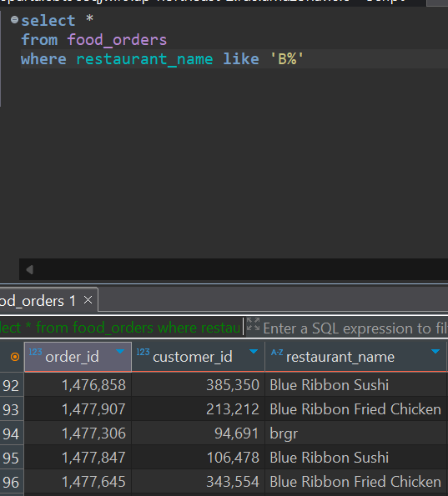The width and height of the screenshot is (448, 496).
Task: Click numeric type icon on order_id column
Action: click(35, 352)
